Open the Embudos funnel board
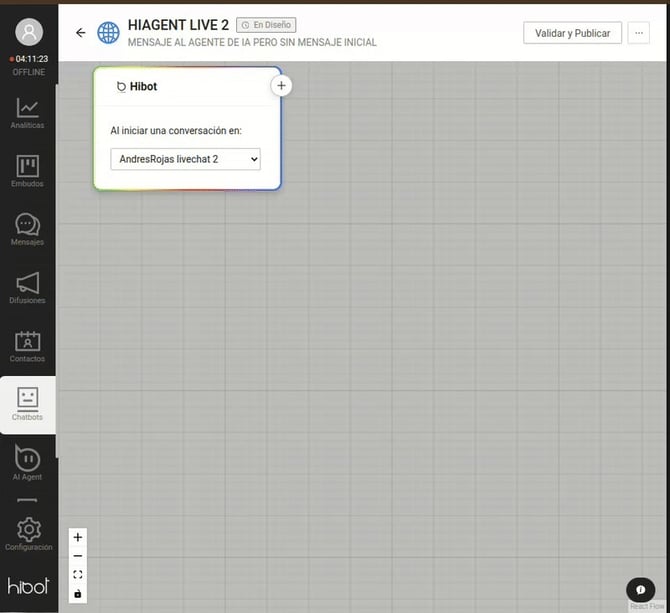 [x=27, y=171]
